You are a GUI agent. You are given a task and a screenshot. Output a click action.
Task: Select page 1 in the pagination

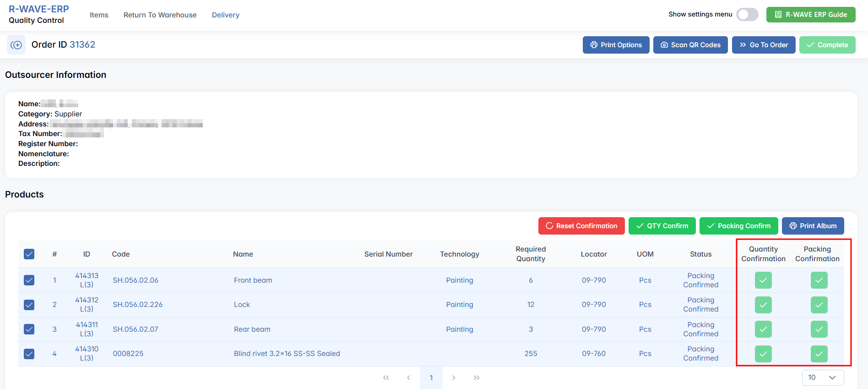431,378
